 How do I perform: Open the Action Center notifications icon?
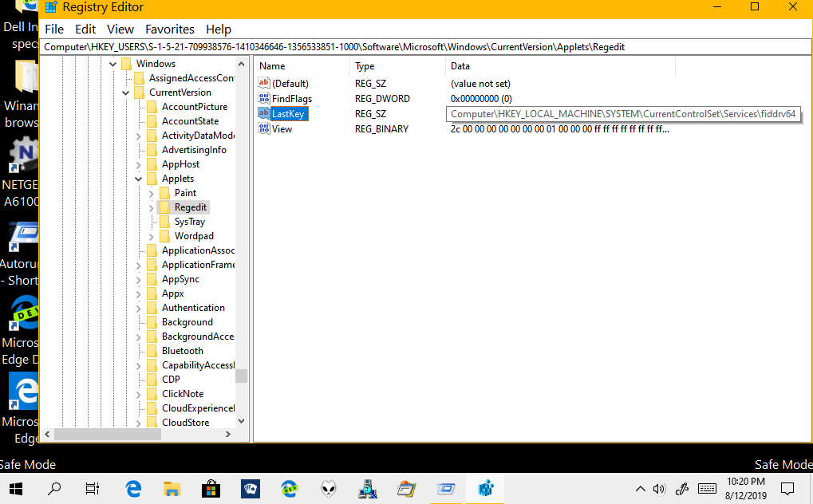pyautogui.click(x=787, y=488)
